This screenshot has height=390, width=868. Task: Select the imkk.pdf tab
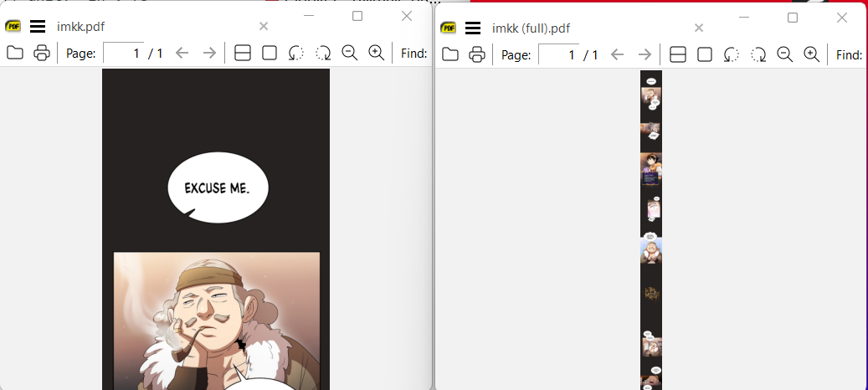[81, 27]
